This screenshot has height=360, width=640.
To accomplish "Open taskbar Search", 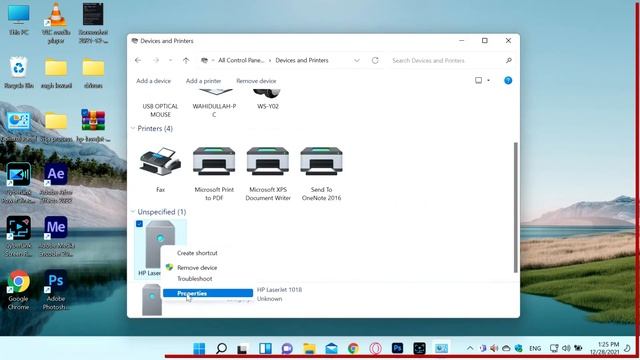I will point(221,349).
